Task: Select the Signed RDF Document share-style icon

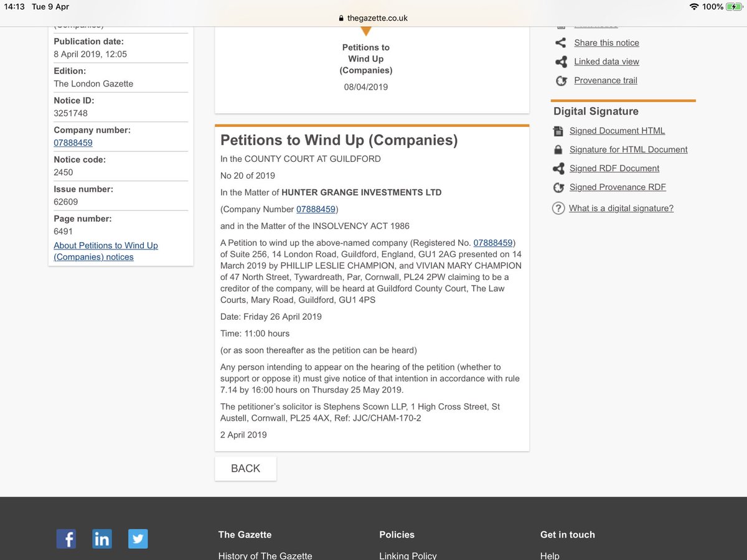Action: coord(558,168)
